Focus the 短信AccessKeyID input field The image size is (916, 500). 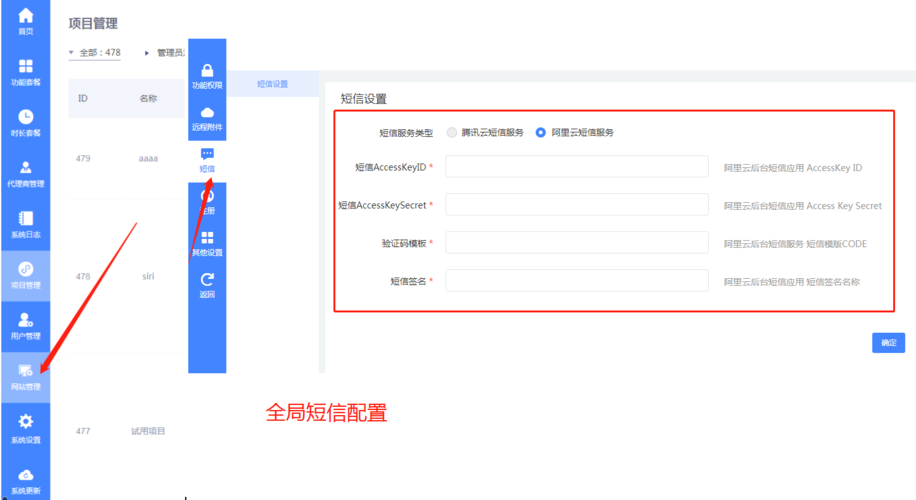coord(577,166)
